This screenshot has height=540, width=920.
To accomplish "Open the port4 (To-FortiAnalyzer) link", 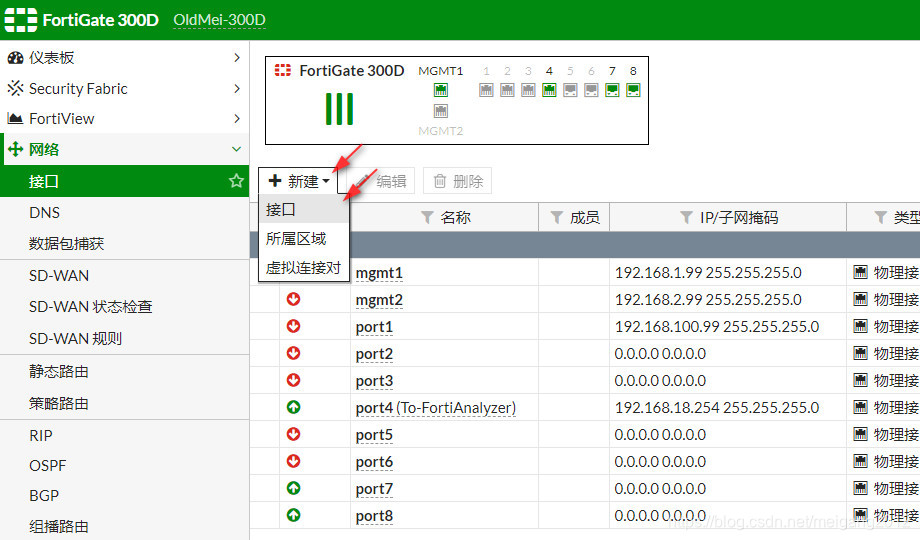I will (x=436, y=408).
